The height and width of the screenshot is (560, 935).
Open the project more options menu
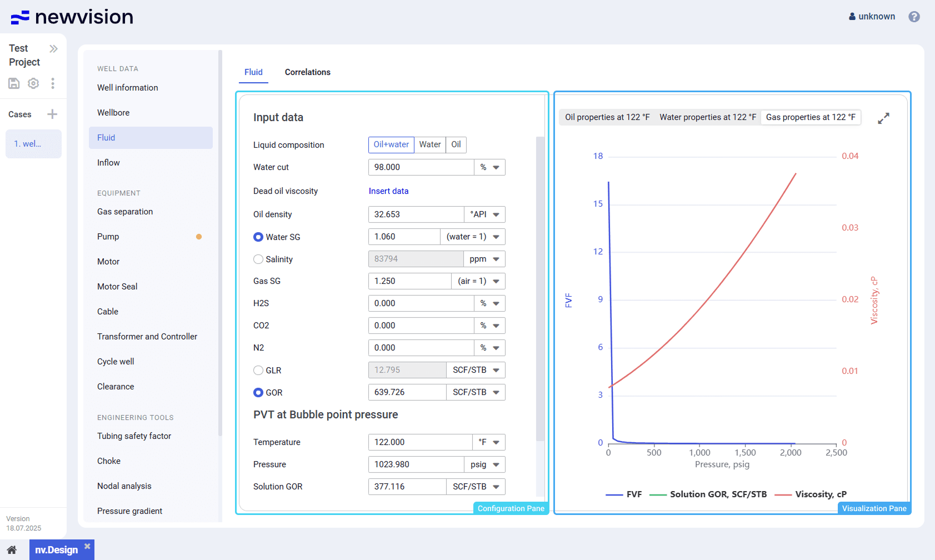pyautogui.click(x=53, y=83)
